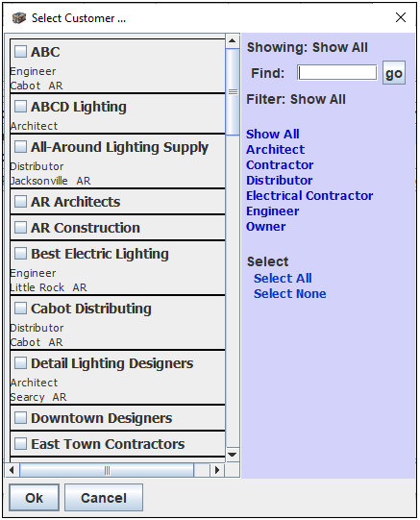Confirm selection with Ok button
Viewport: 420px width, 520px height.
tap(35, 498)
